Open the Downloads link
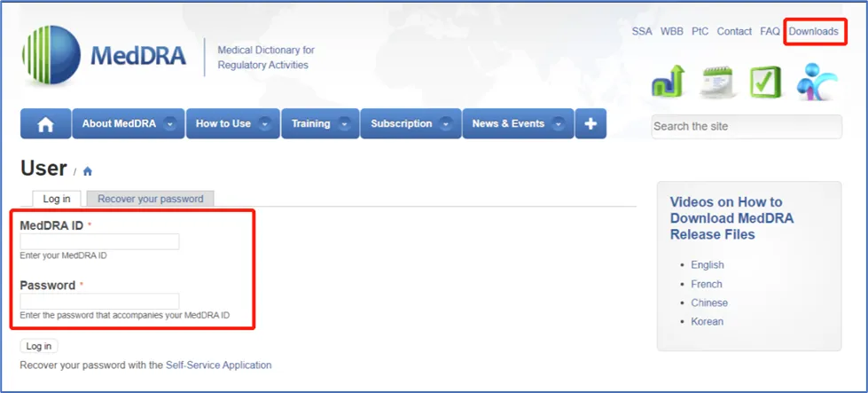This screenshot has width=868, height=393. [814, 32]
